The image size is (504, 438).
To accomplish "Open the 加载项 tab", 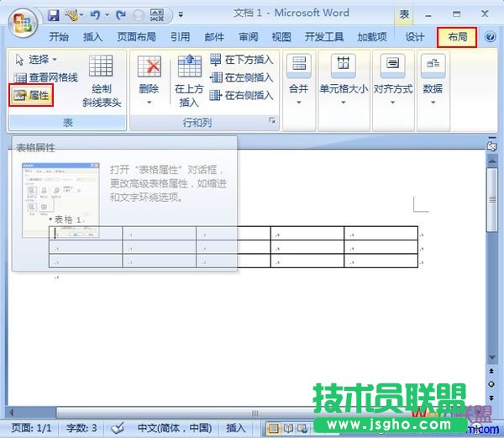I will coord(372,37).
